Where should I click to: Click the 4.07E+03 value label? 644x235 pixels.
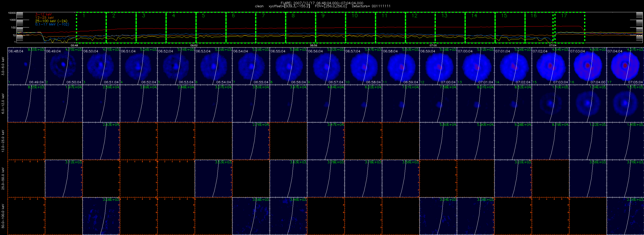(635, 50)
